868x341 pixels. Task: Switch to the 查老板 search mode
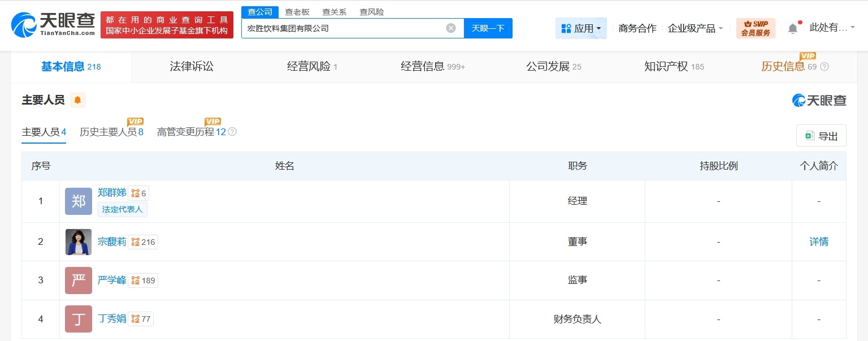(x=297, y=12)
